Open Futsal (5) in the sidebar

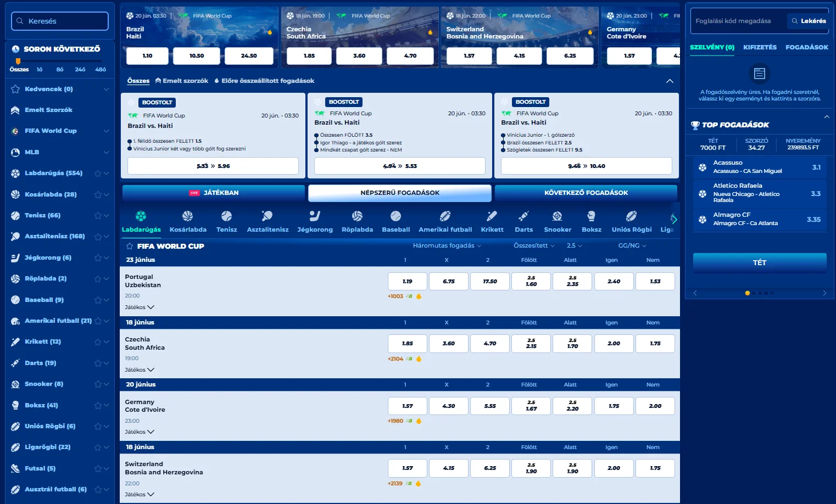click(x=40, y=468)
